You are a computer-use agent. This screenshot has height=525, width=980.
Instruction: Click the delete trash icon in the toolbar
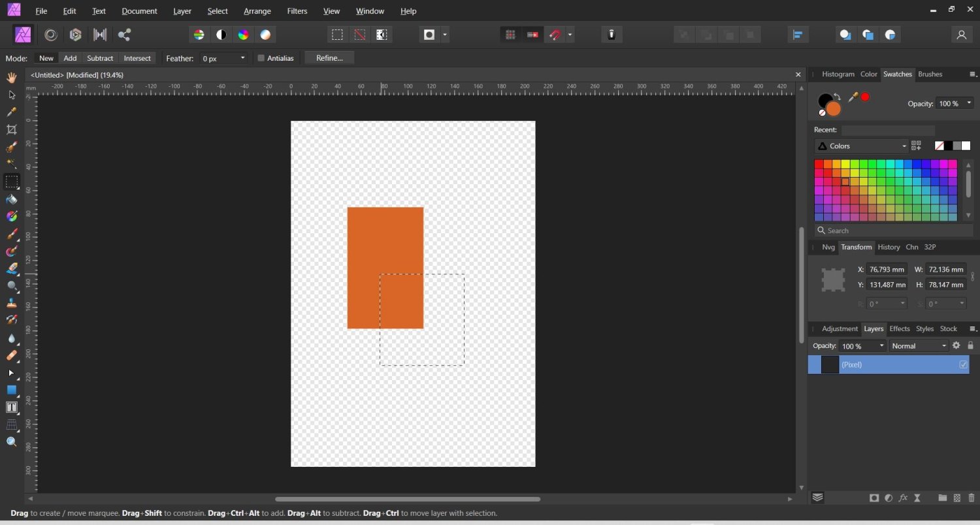[611, 35]
